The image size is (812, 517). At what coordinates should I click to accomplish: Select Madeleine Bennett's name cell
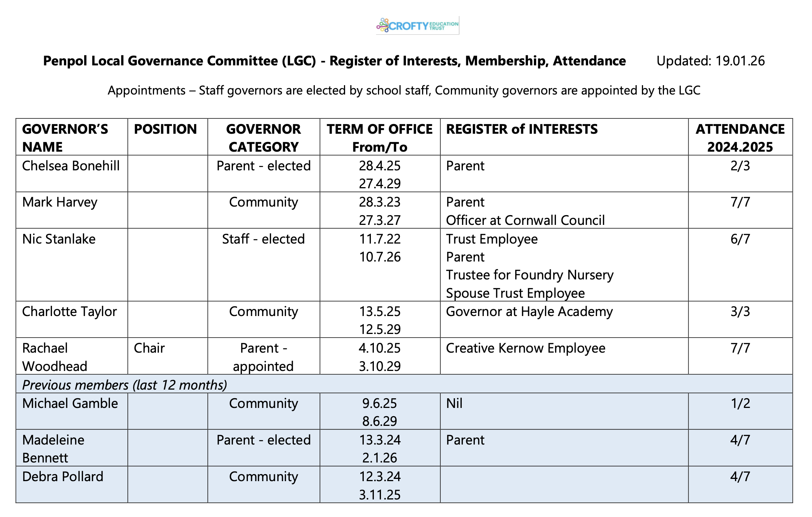pyautogui.click(x=53, y=448)
